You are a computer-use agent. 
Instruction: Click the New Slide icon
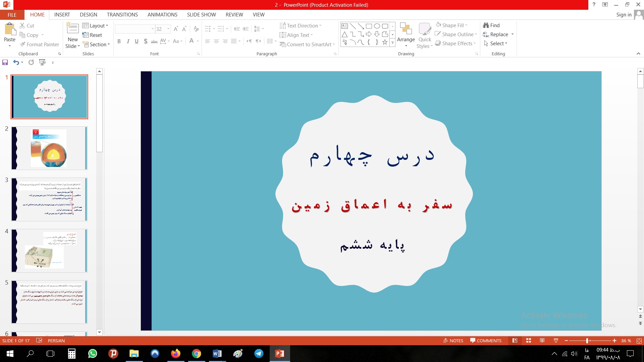[73, 28]
